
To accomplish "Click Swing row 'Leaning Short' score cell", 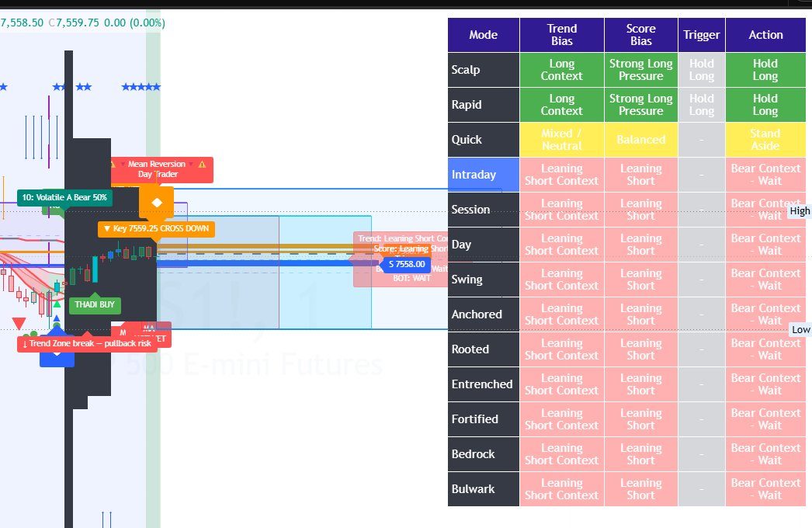I will 640,280.
